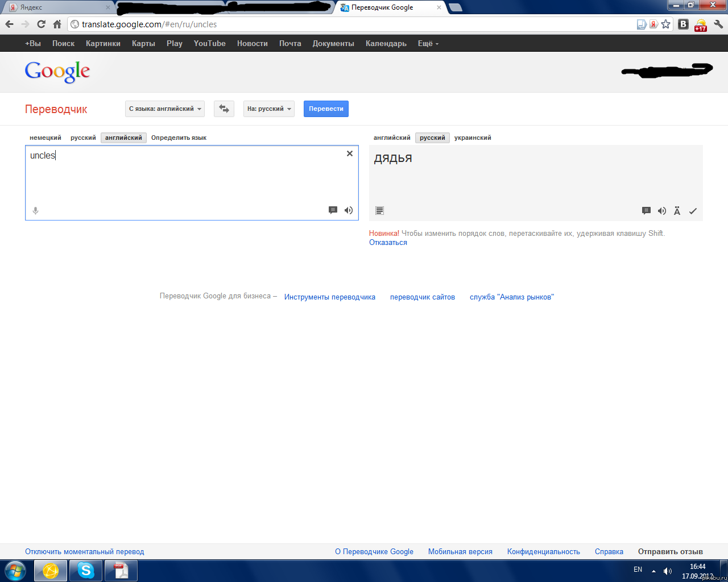
Task: Click inside the source text box 'uncles'
Action: click(x=192, y=183)
